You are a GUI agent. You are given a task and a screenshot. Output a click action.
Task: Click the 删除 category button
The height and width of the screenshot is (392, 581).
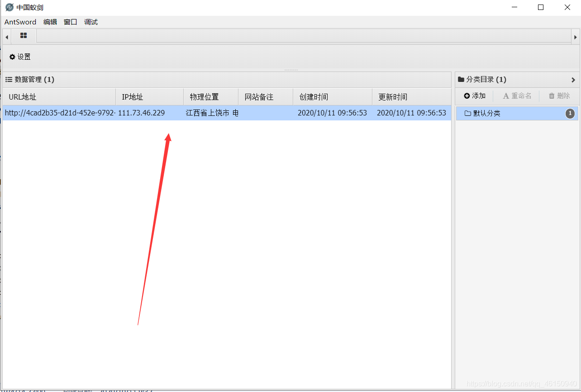[559, 96]
